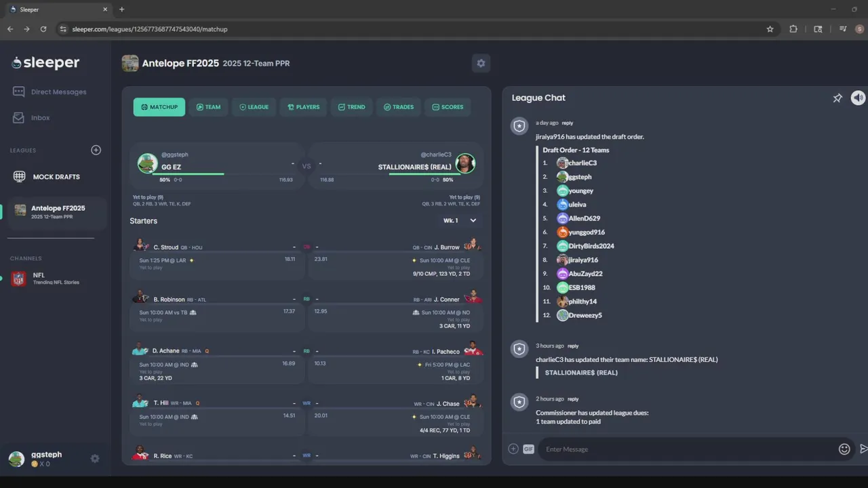Select Antelope FF2025 league in sidebar
Image resolution: width=868 pixels, height=488 pixels.
(57, 212)
